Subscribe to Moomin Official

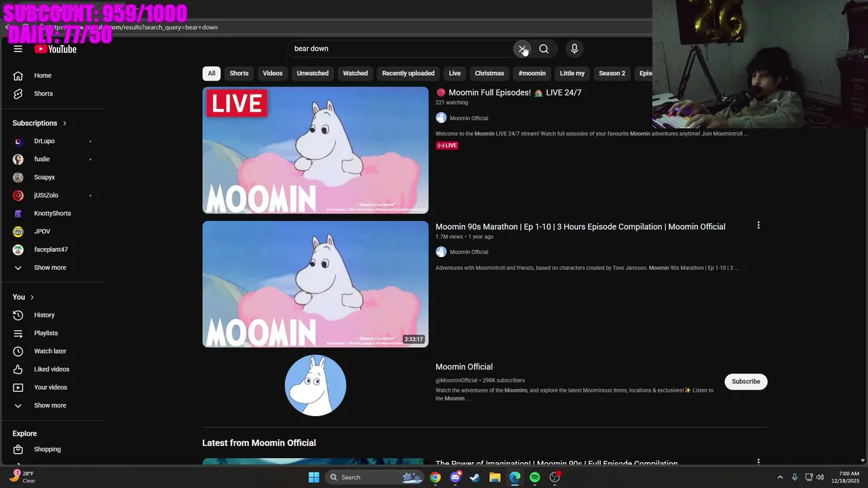746,382
